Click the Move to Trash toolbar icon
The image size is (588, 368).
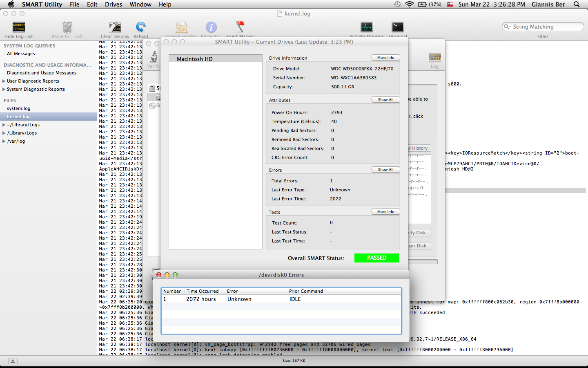coord(67,27)
